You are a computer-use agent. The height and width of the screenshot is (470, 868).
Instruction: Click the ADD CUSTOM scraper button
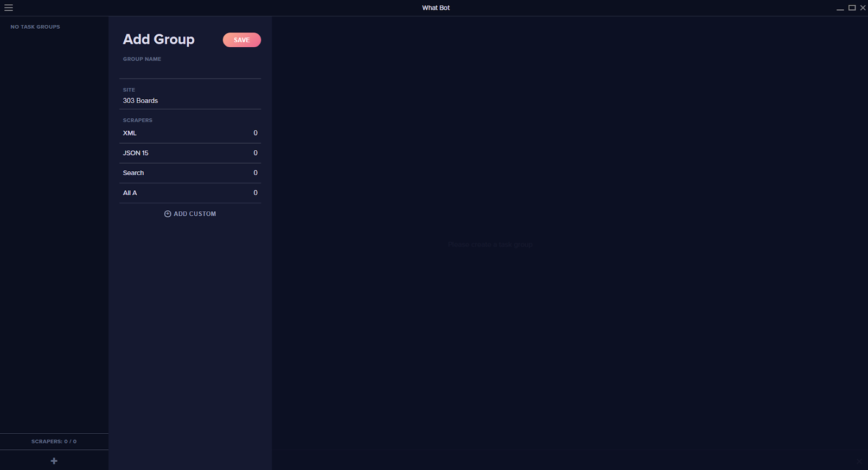pyautogui.click(x=190, y=214)
